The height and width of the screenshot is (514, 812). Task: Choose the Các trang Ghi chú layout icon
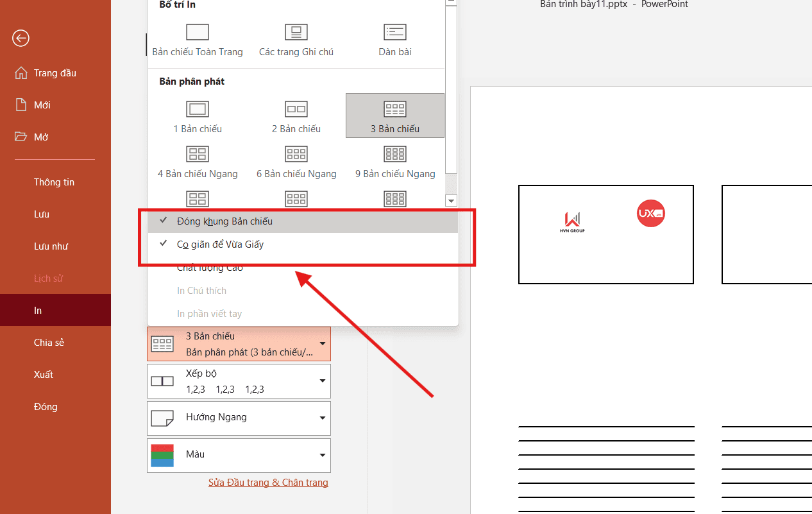(296, 33)
